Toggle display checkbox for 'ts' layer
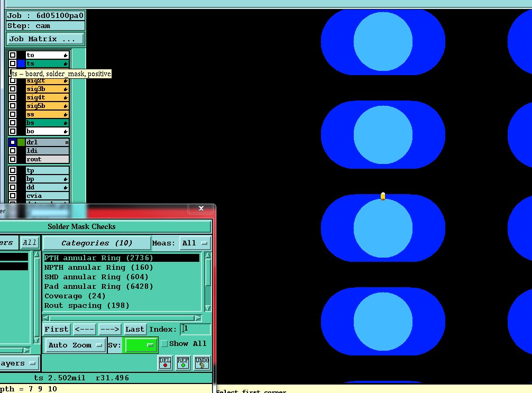Viewport: 532px width, 393px height. coord(13,63)
